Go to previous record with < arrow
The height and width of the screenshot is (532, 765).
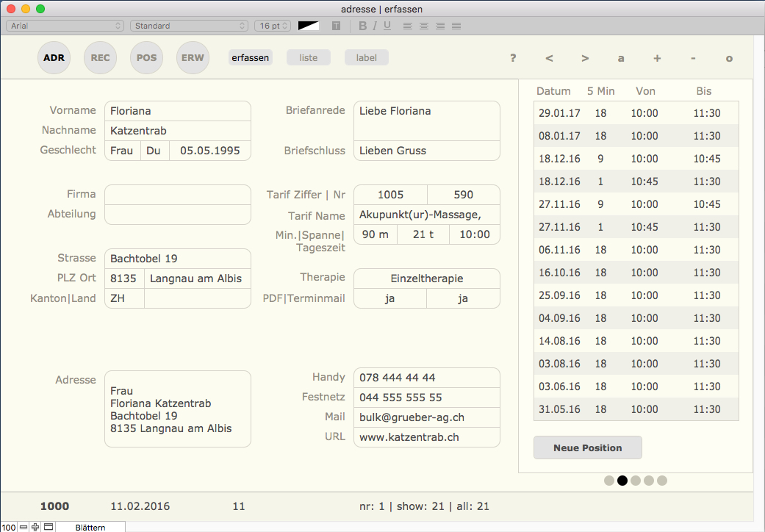coord(549,59)
